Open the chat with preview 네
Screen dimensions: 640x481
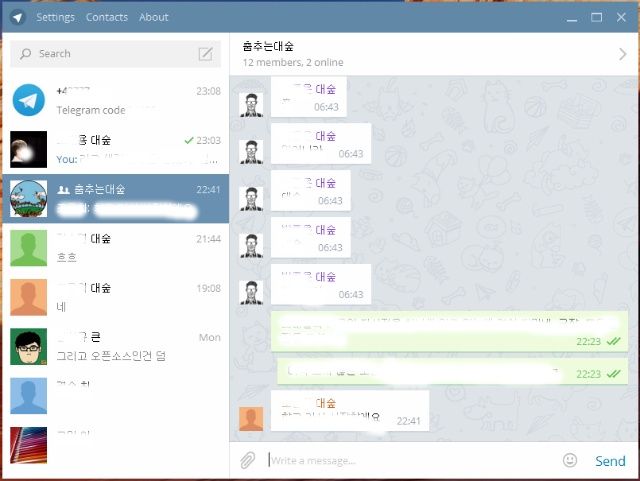click(116, 297)
